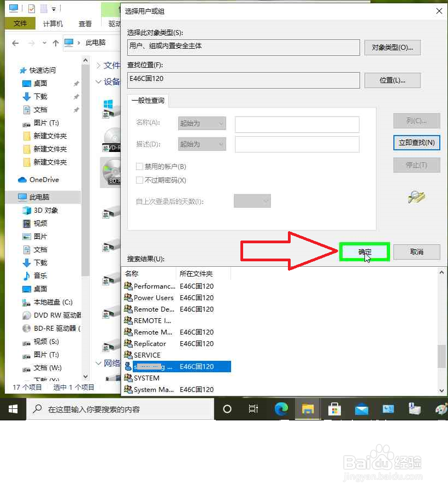Open Mail app from the taskbar

click(361, 408)
